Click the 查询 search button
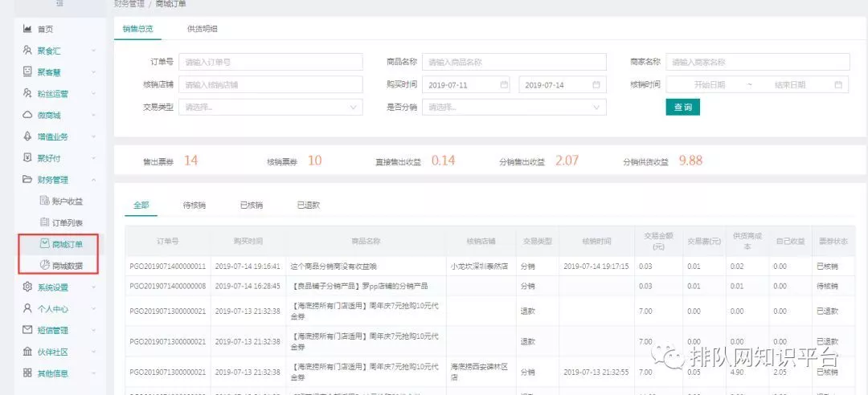 (682, 107)
